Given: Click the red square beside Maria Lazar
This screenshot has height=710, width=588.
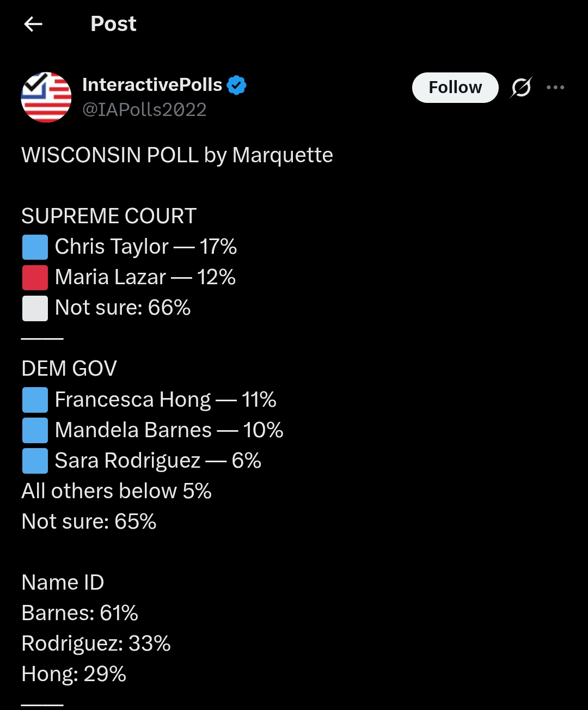Looking at the screenshot, I should (x=35, y=278).
